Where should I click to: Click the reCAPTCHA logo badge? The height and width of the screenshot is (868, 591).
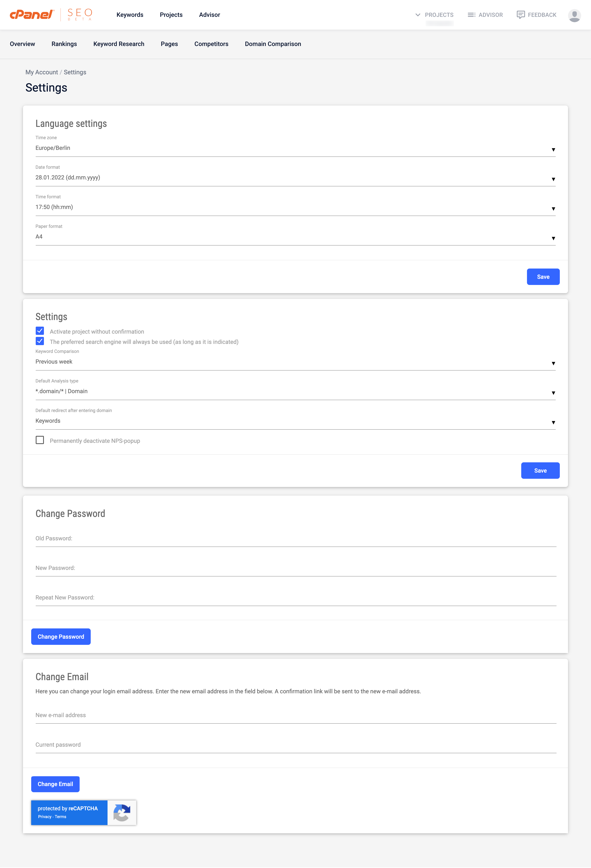click(x=122, y=812)
